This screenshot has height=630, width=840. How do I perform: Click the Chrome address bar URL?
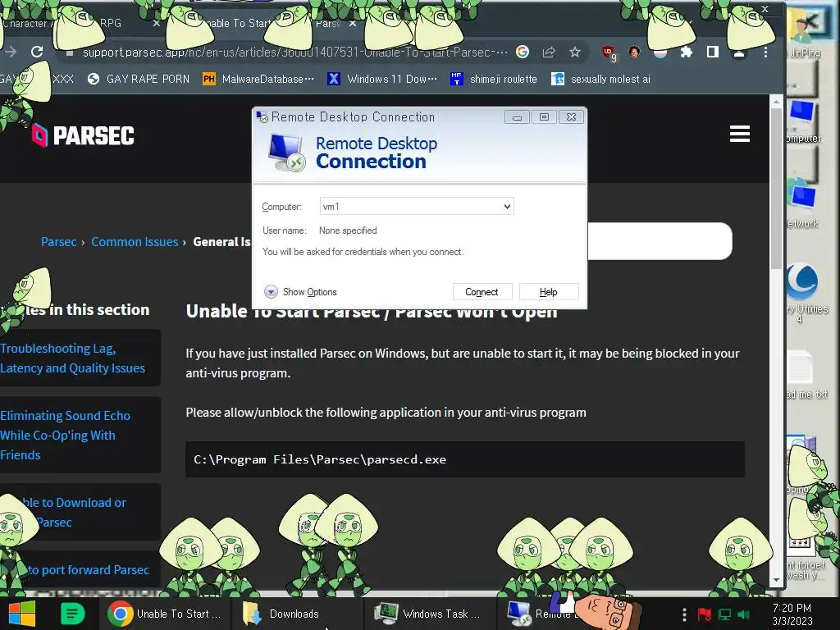294,52
